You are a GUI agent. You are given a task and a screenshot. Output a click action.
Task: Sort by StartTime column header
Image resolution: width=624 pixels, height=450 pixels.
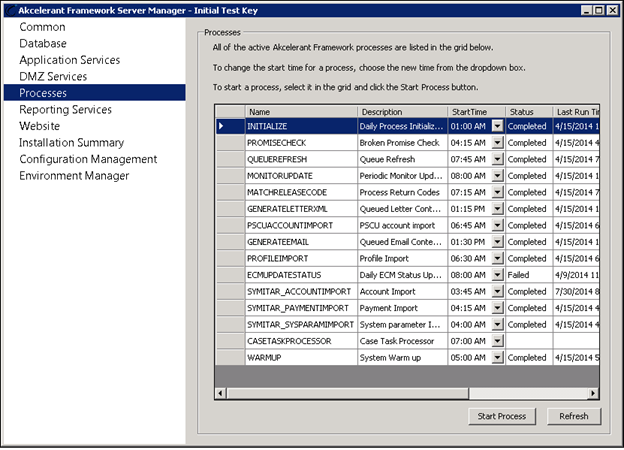[x=476, y=112]
